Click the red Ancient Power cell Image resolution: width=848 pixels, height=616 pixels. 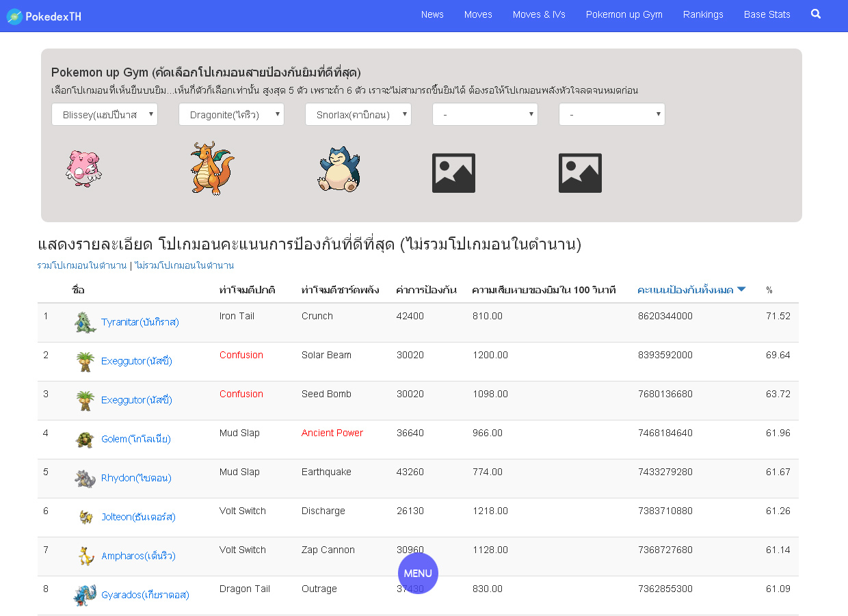(332, 433)
